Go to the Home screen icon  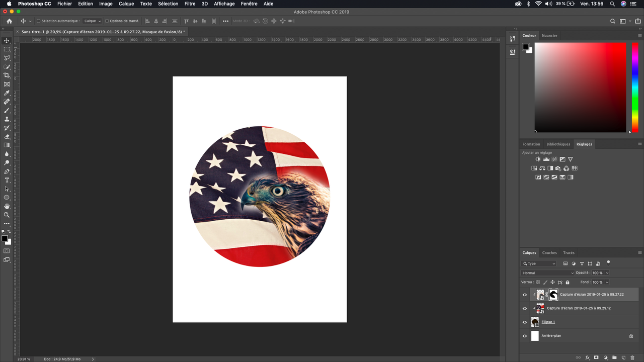pos(9,21)
